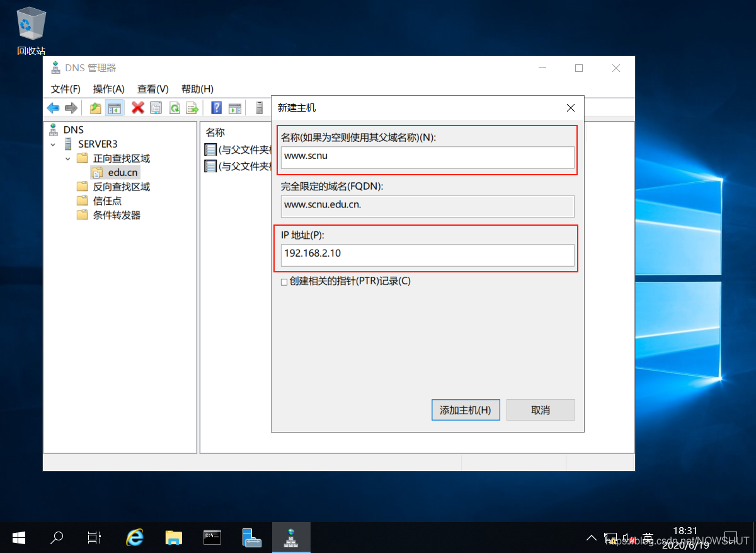Viewport: 756px width, 553px height.
Task: Click the blue question mark Help icon
Action: click(x=216, y=108)
